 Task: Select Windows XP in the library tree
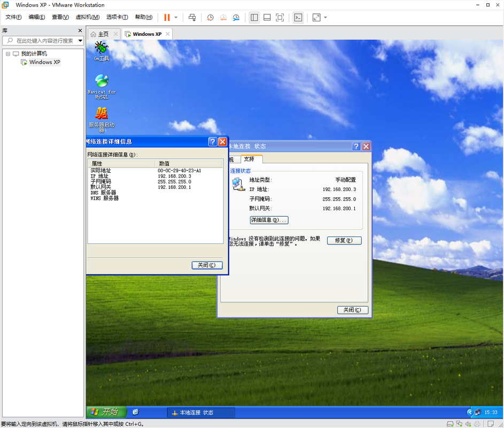pos(45,62)
